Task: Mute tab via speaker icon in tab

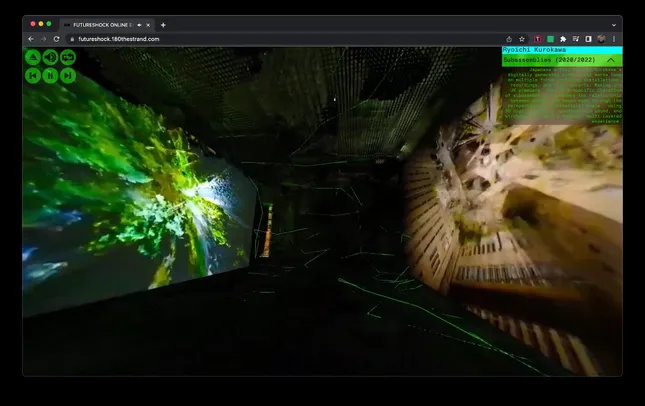Action: point(139,25)
